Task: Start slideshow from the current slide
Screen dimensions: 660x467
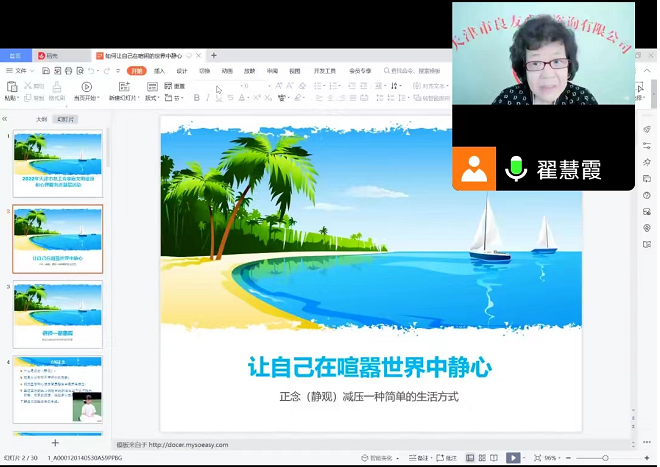Action: [84, 88]
